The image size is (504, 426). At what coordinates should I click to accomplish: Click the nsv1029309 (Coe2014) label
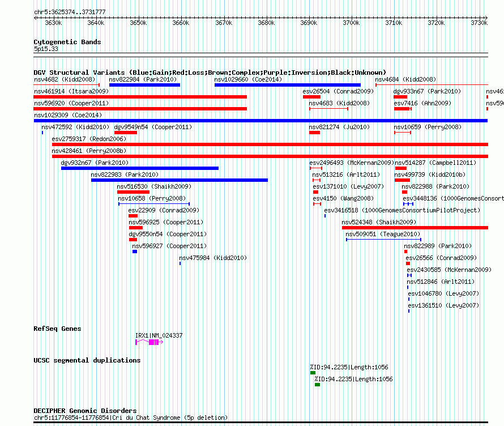coord(68,115)
